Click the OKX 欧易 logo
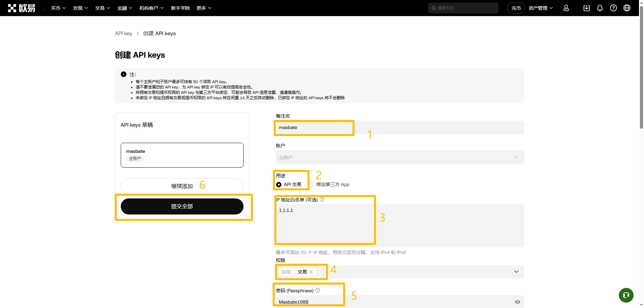 click(x=21, y=8)
